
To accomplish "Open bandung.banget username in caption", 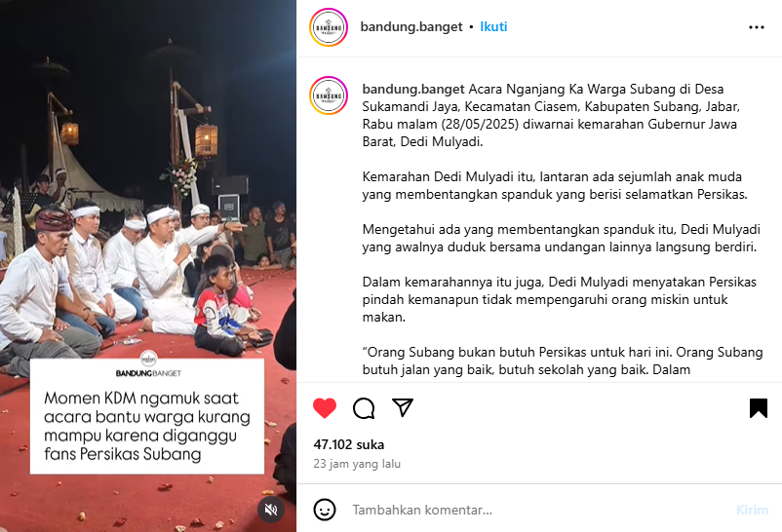I will tap(413, 90).
